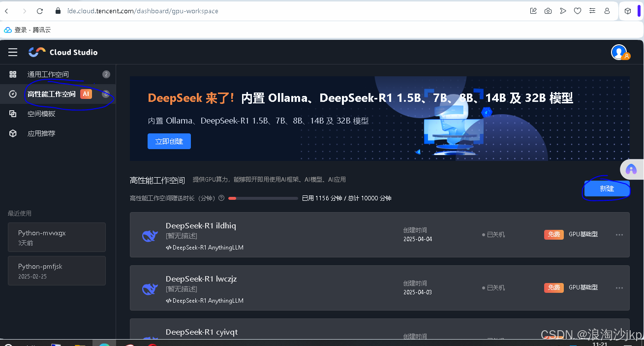The image size is (644, 346).
Task: Click the play arrow icon in address bar
Action: [563, 11]
